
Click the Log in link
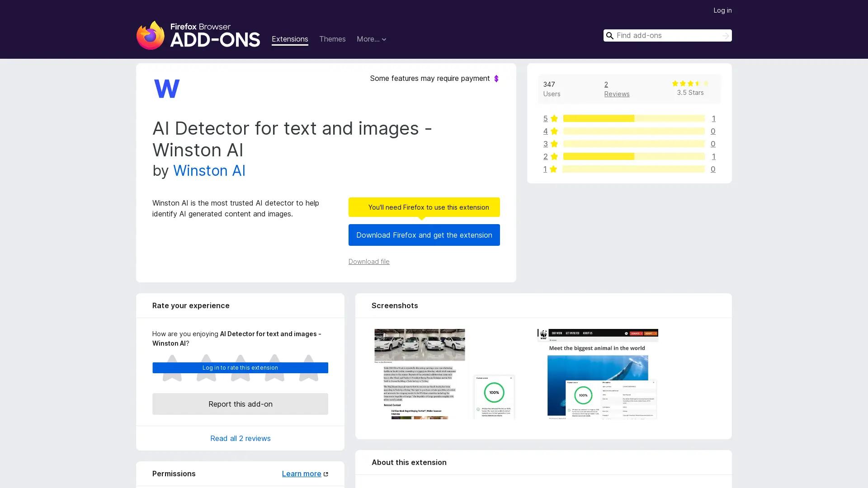(722, 10)
